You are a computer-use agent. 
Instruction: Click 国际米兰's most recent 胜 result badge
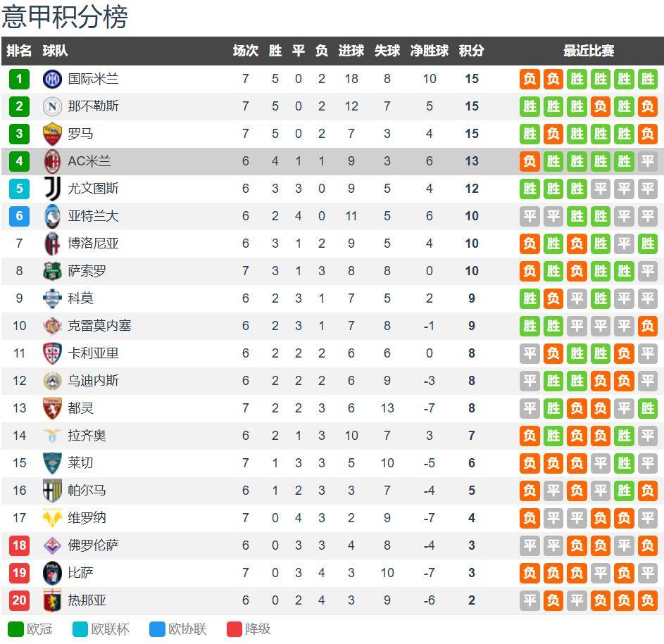click(647, 79)
